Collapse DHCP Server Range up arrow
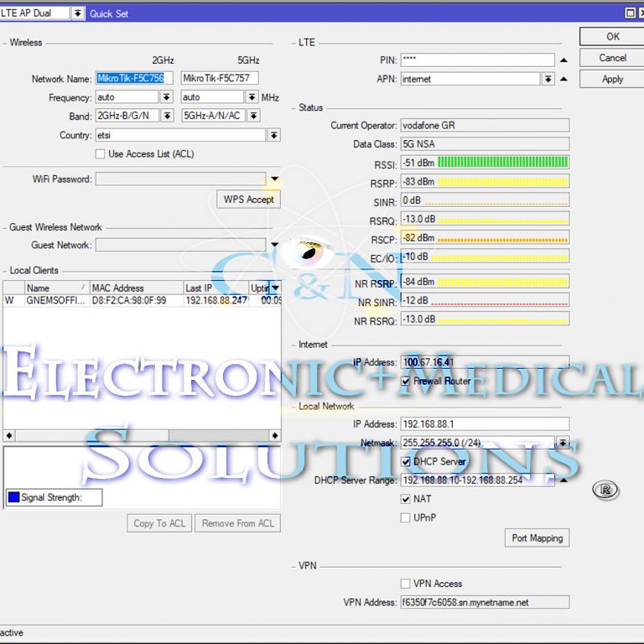 [x=563, y=480]
